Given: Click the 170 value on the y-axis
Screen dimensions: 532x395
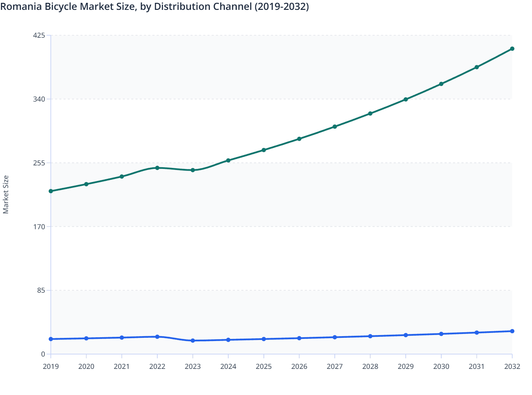Looking at the screenshot, I should pos(40,227).
